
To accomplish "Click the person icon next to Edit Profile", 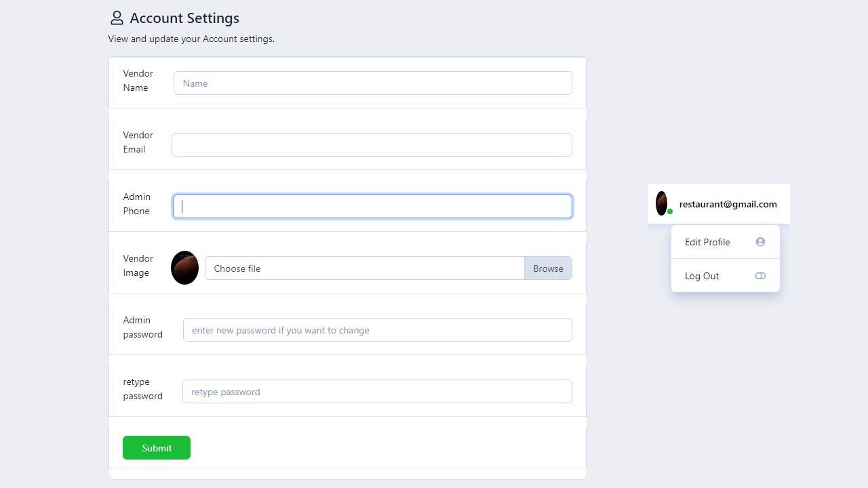I will click(x=760, y=242).
